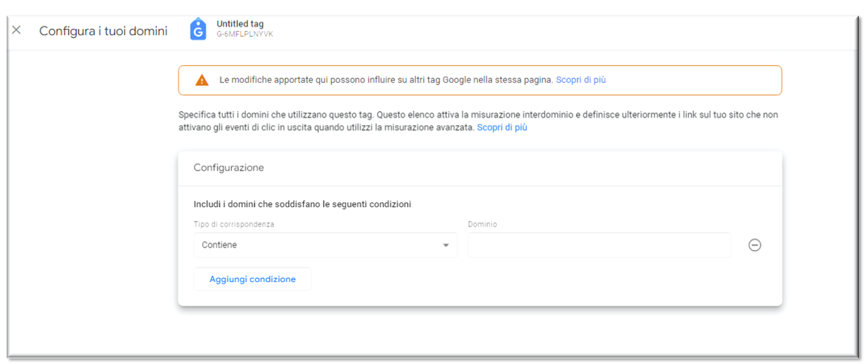Open Scopri di più link after description paragraph
868x364 pixels.
coord(502,128)
